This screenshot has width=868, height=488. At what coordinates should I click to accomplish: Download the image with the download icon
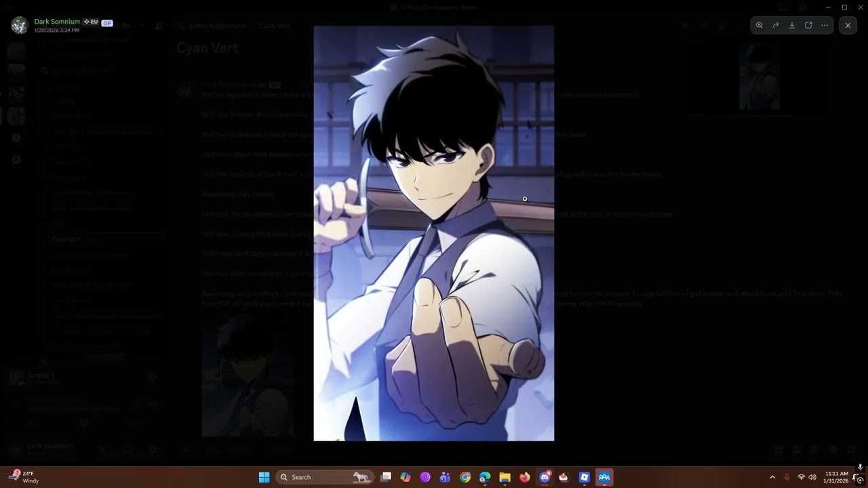[792, 25]
